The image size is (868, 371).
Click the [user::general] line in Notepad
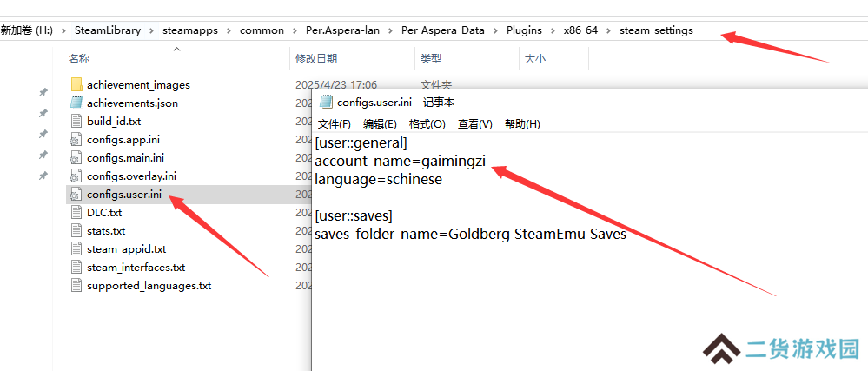tap(361, 143)
